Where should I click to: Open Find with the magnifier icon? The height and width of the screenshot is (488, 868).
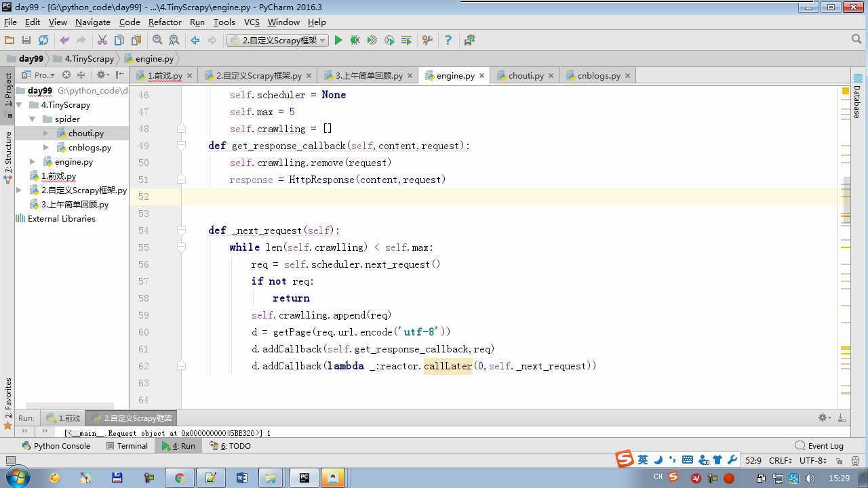(x=157, y=41)
